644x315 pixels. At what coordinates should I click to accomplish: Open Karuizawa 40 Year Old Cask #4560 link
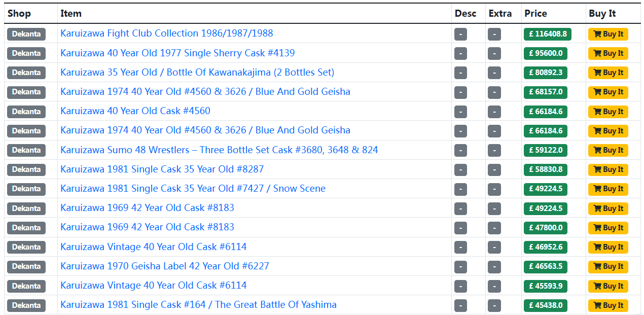pyautogui.click(x=135, y=111)
